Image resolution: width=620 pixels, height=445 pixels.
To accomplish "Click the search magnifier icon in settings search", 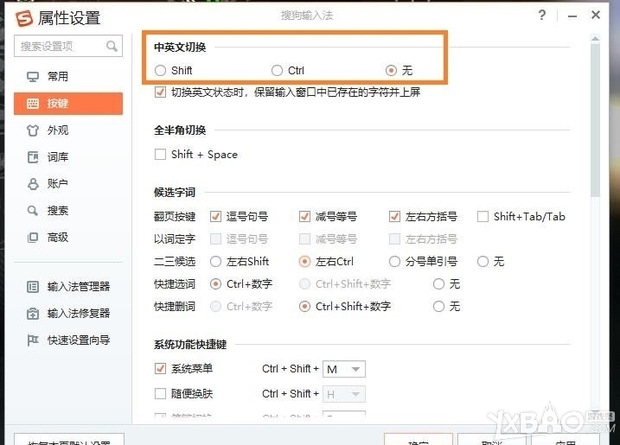I will click(x=112, y=46).
